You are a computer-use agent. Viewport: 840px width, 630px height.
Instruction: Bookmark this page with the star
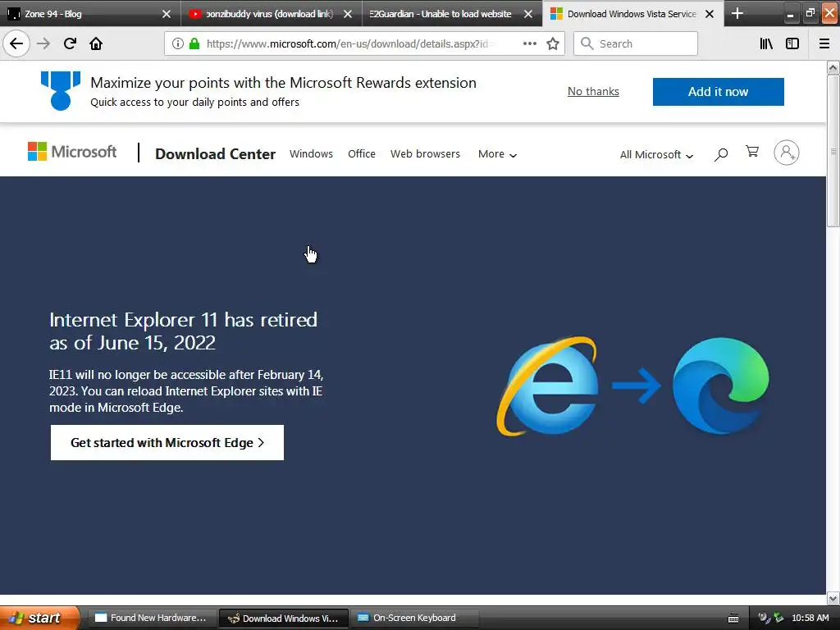[x=553, y=43]
